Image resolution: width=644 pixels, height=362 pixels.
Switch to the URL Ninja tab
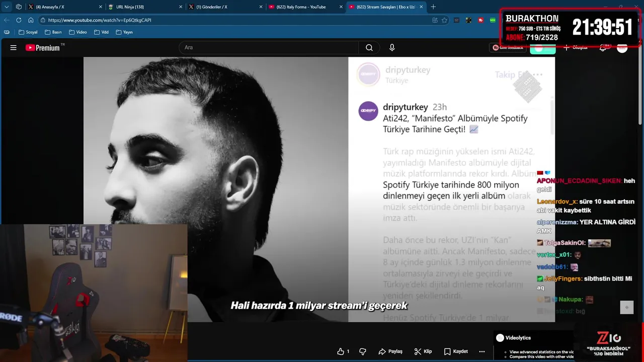click(x=145, y=7)
